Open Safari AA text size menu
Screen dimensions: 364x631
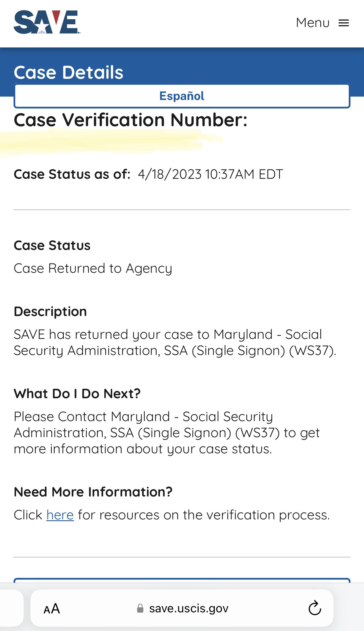pyautogui.click(x=52, y=608)
